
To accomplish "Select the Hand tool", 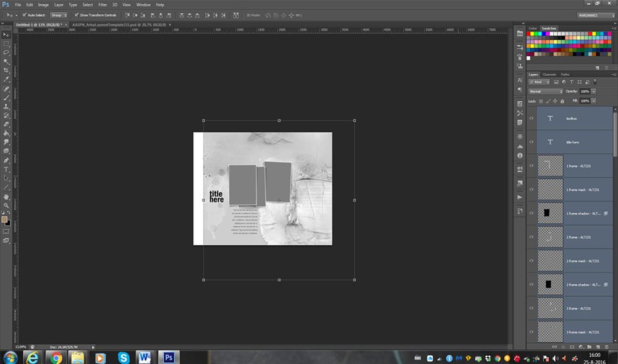I will click(x=6, y=197).
